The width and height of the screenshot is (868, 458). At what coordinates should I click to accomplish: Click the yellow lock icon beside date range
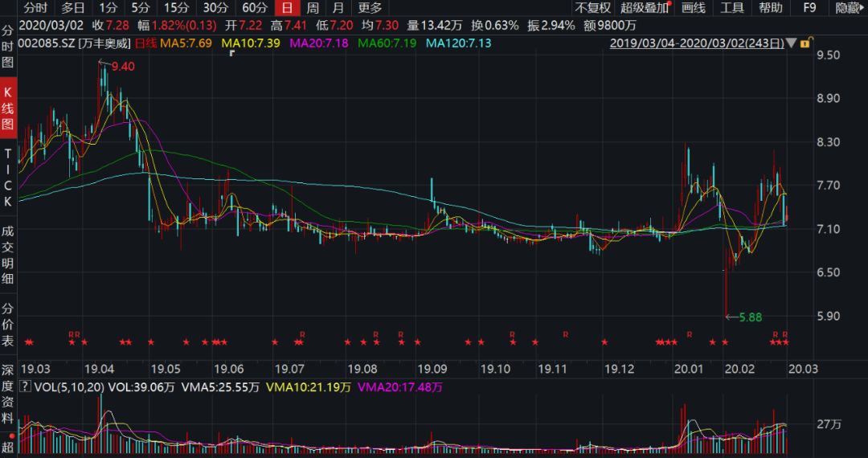[x=805, y=43]
